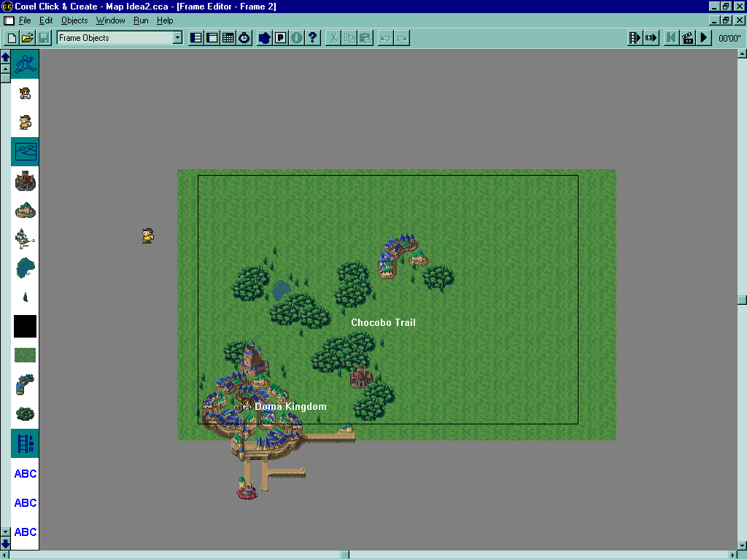Viewport: 747px width, 560px height.
Task: Pick the airship sprite in palette
Action: (26, 239)
